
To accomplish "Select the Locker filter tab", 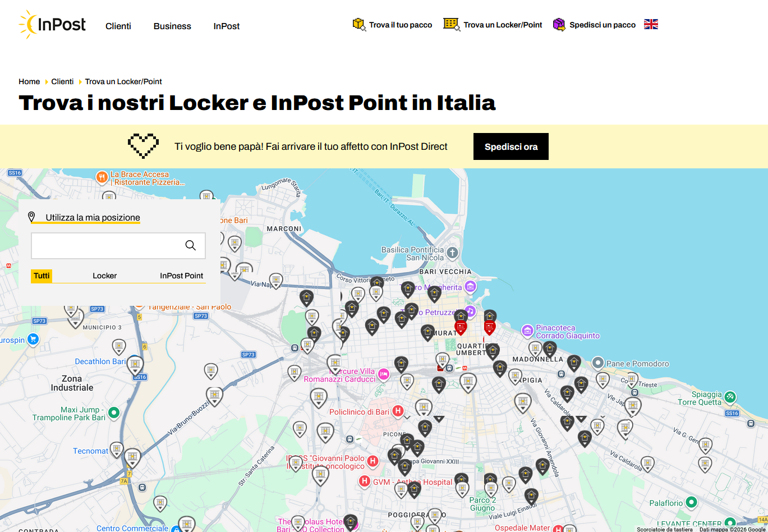I will 105,276.
